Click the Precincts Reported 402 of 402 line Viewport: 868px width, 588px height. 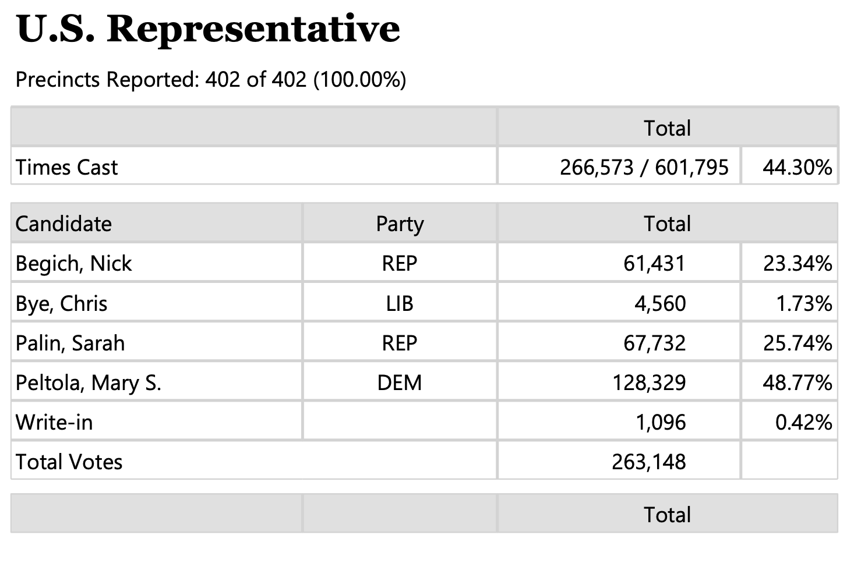click(x=210, y=79)
